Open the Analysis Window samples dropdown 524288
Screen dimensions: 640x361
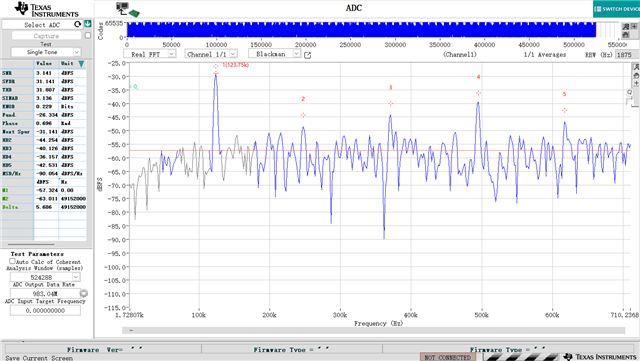pyautogui.click(x=45, y=277)
